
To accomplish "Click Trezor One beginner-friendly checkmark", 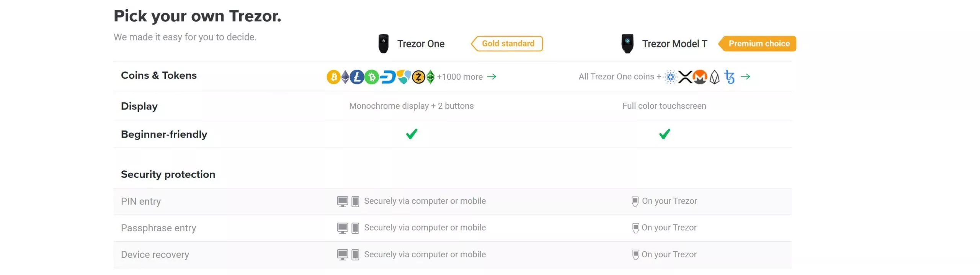I will tap(412, 134).
